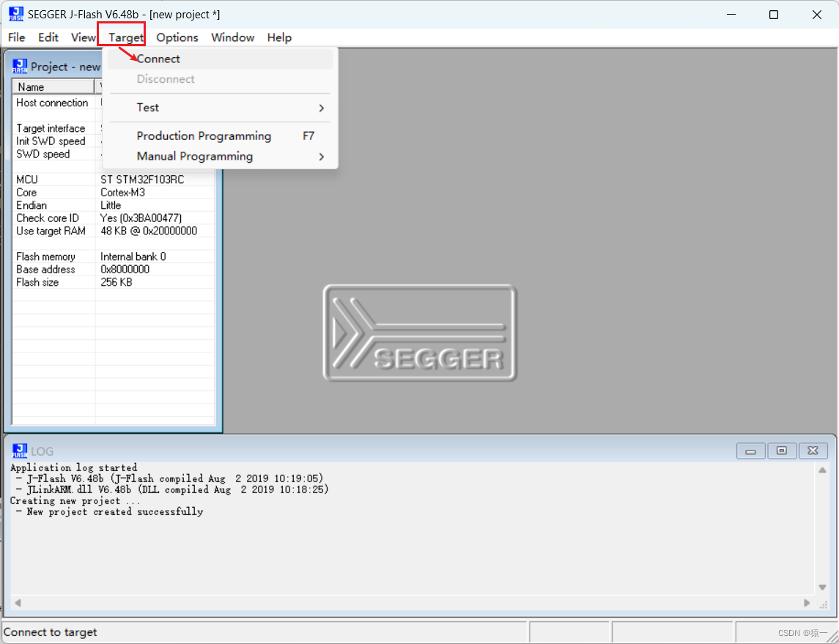Select Connect from the Target menu
The height and width of the screenshot is (644, 839).
coord(158,59)
